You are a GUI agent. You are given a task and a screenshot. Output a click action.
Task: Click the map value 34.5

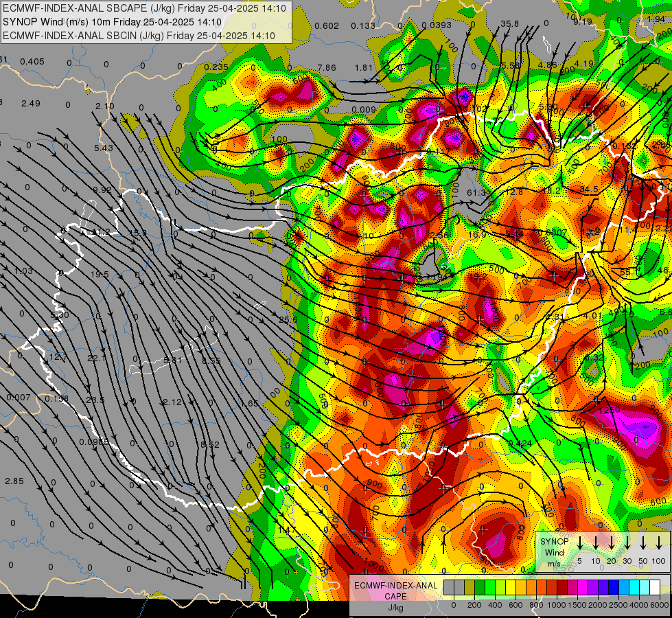coord(589,189)
